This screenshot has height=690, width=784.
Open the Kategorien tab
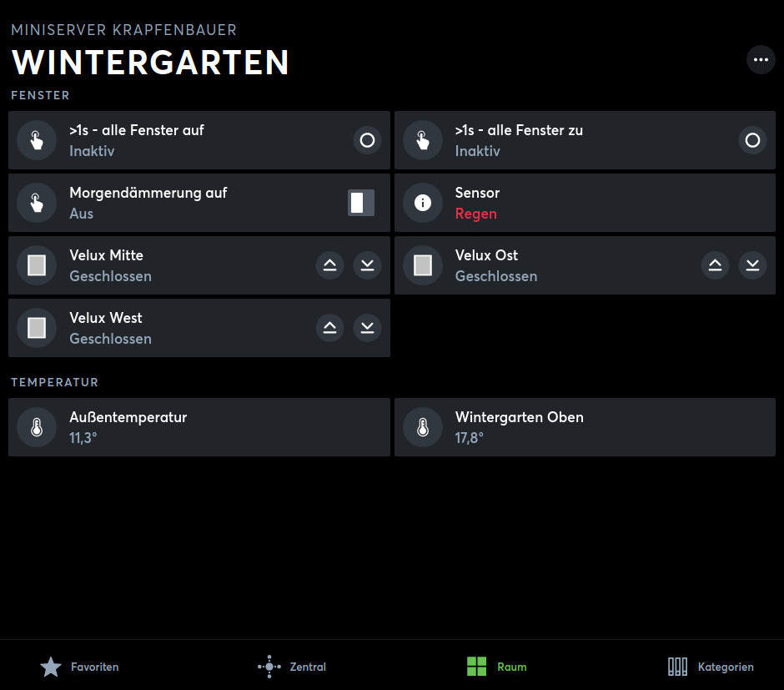pos(711,667)
